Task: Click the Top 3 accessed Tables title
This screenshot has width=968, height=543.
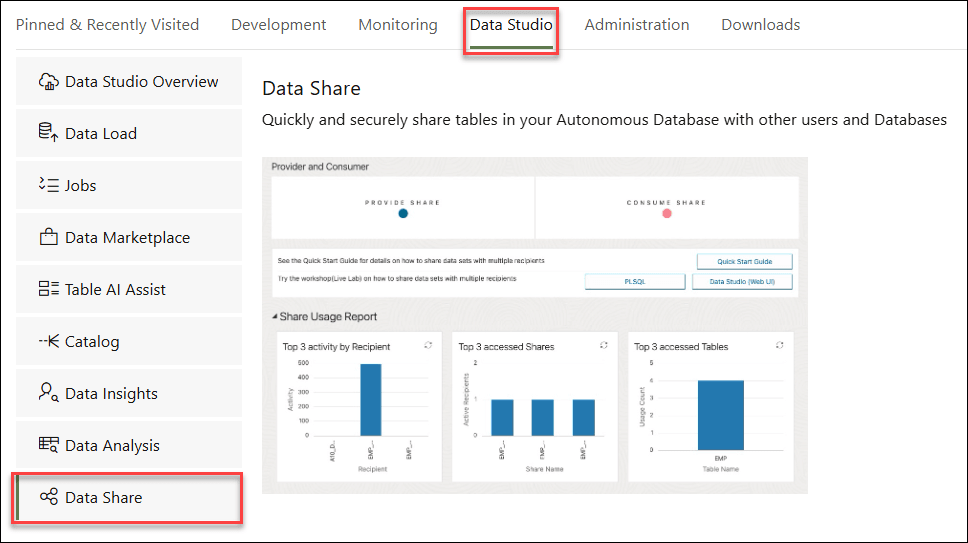Action: point(681,347)
